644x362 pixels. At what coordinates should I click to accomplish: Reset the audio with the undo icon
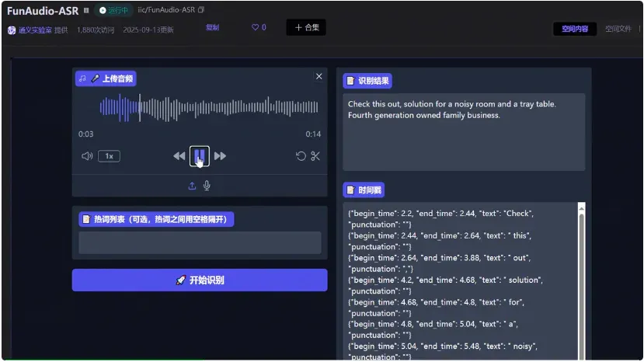[x=301, y=156]
